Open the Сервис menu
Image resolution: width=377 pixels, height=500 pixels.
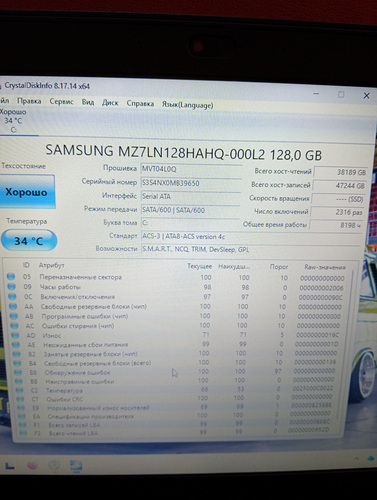[61, 102]
